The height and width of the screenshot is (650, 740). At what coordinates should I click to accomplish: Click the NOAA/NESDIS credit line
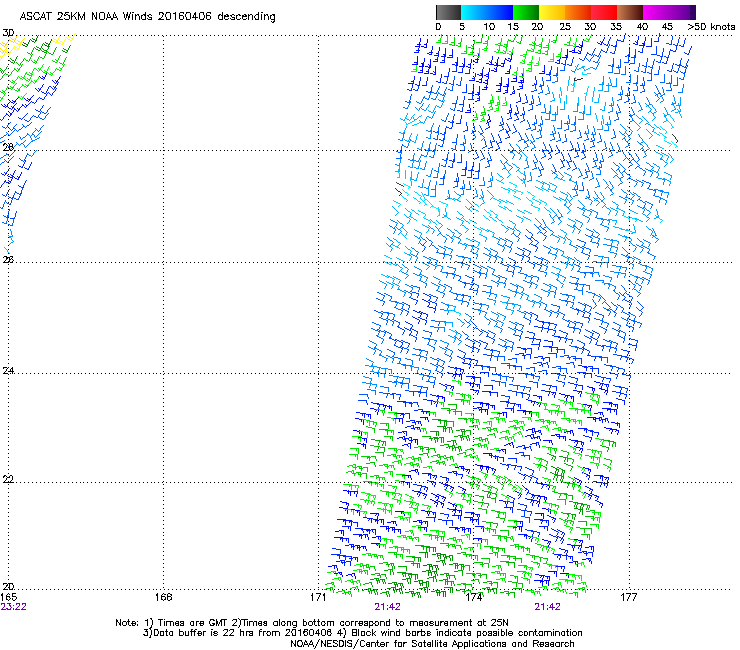(x=432, y=644)
